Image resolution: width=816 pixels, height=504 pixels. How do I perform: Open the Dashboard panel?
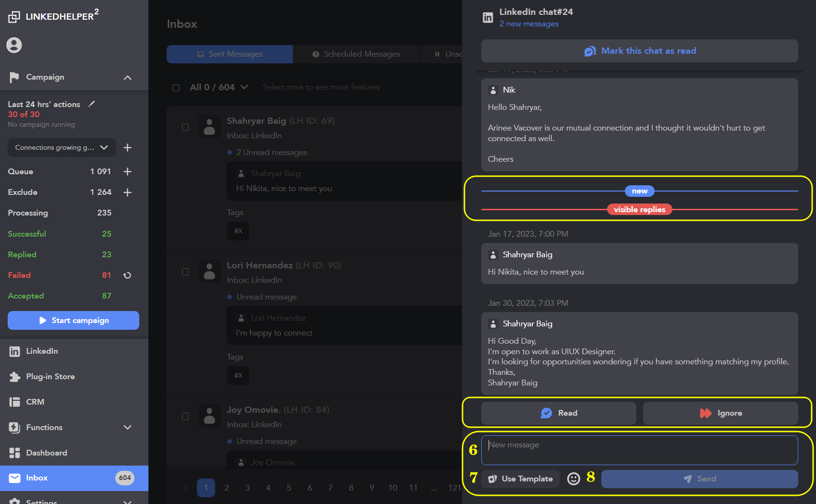click(x=47, y=453)
